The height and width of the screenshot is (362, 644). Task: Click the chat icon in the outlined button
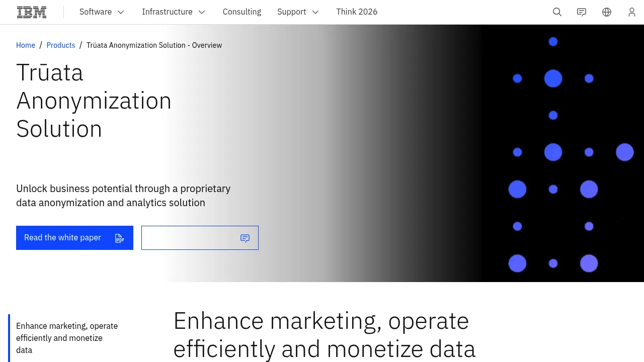tap(245, 238)
